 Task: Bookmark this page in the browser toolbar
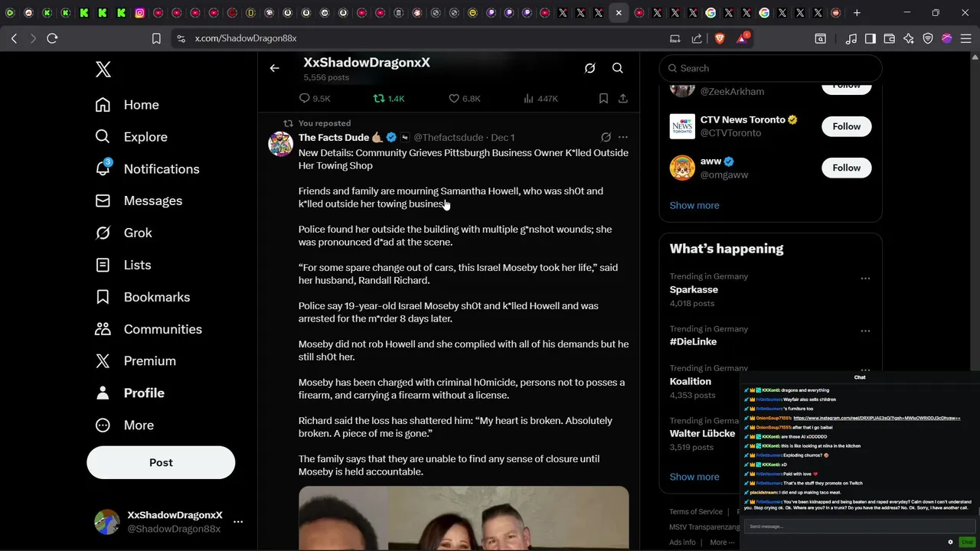156,38
